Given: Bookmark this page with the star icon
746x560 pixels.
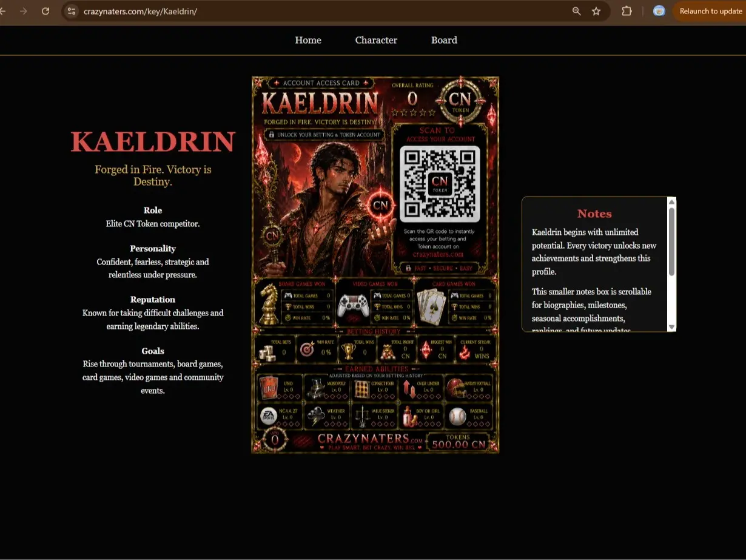Looking at the screenshot, I should pyautogui.click(x=596, y=11).
